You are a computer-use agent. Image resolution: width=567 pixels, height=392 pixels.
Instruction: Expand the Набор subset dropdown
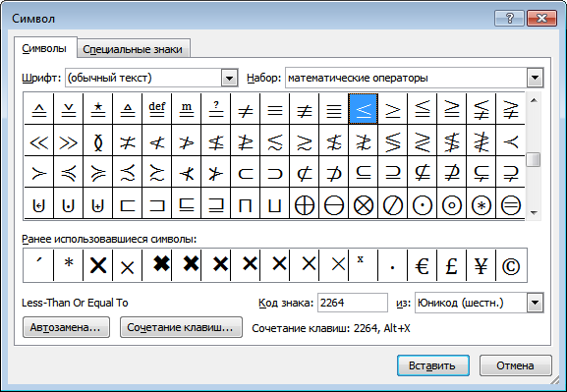pos(536,78)
